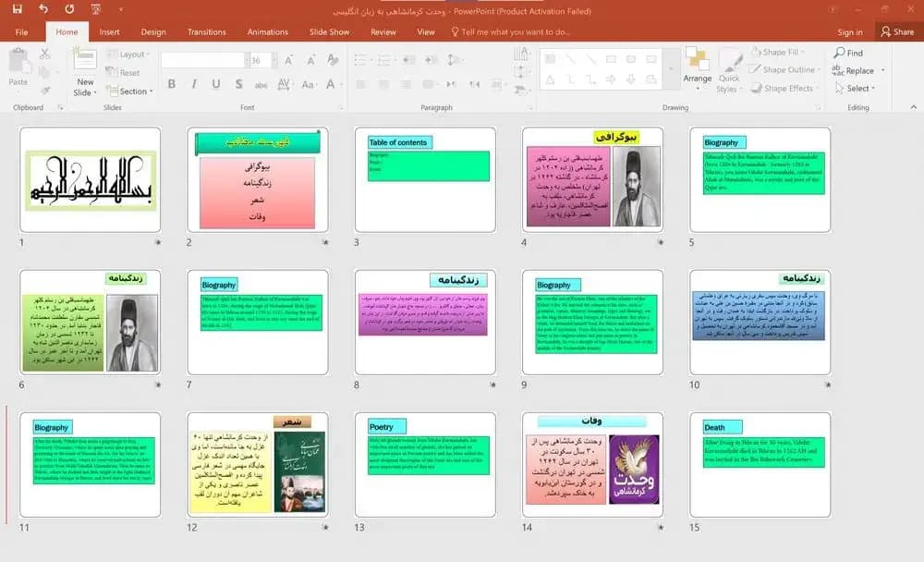This screenshot has height=562, width=924.
Task: Select slide 4 thumbnail with portrait
Action: [x=593, y=179]
